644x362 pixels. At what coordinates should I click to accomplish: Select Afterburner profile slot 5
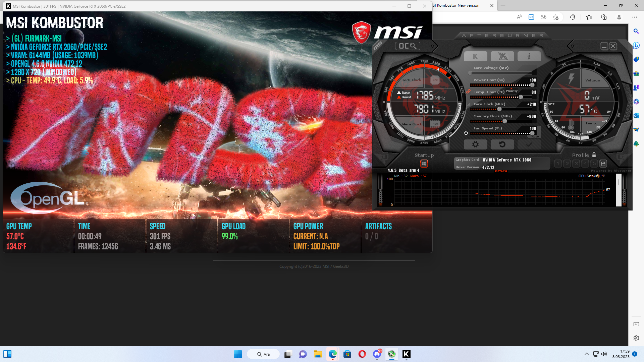tap(594, 164)
